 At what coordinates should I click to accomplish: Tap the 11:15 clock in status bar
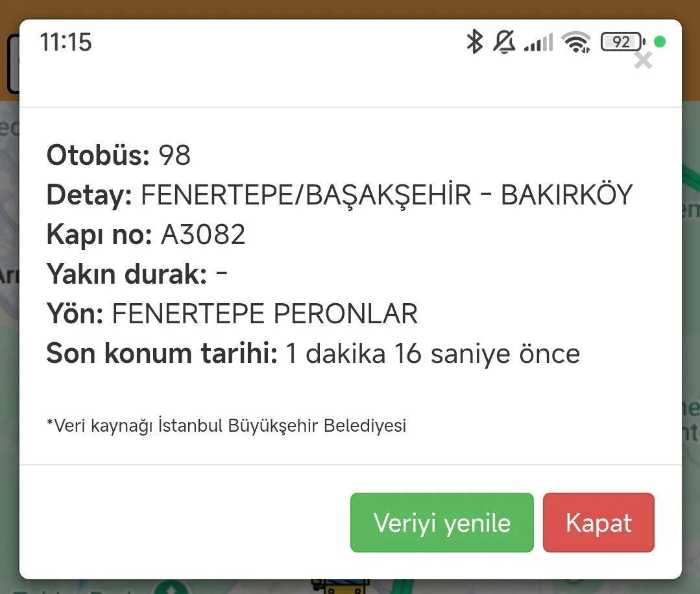point(66,42)
